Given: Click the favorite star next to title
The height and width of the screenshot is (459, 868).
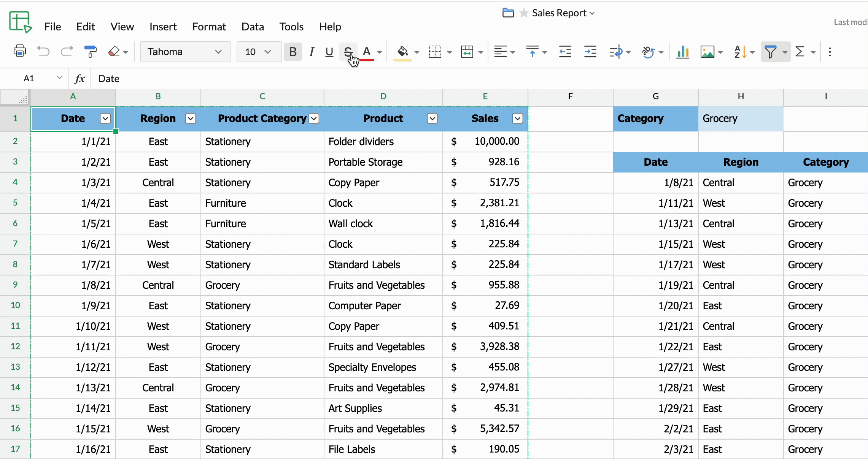Looking at the screenshot, I should point(524,13).
